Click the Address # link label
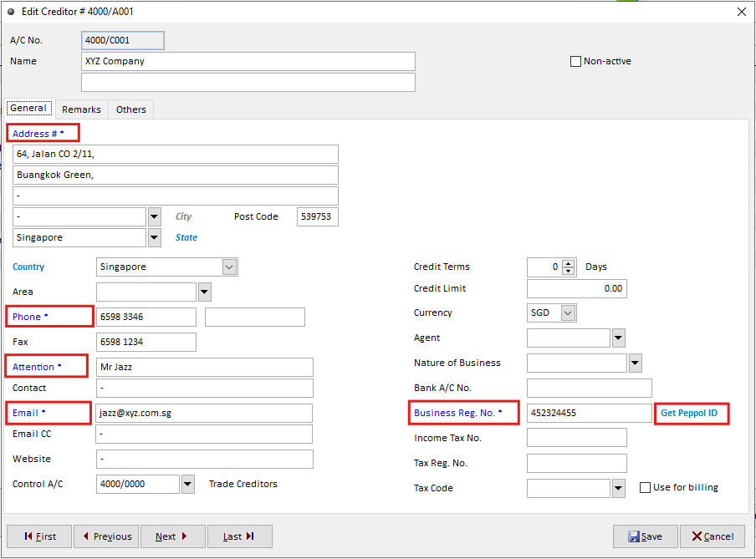Image resolution: width=756 pixels, height=559 pixels. point(38,134)
